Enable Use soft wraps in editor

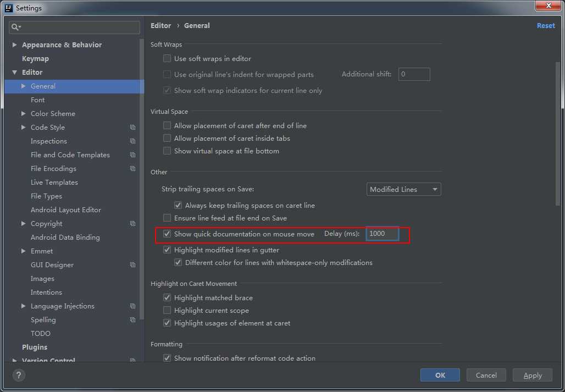167,58
